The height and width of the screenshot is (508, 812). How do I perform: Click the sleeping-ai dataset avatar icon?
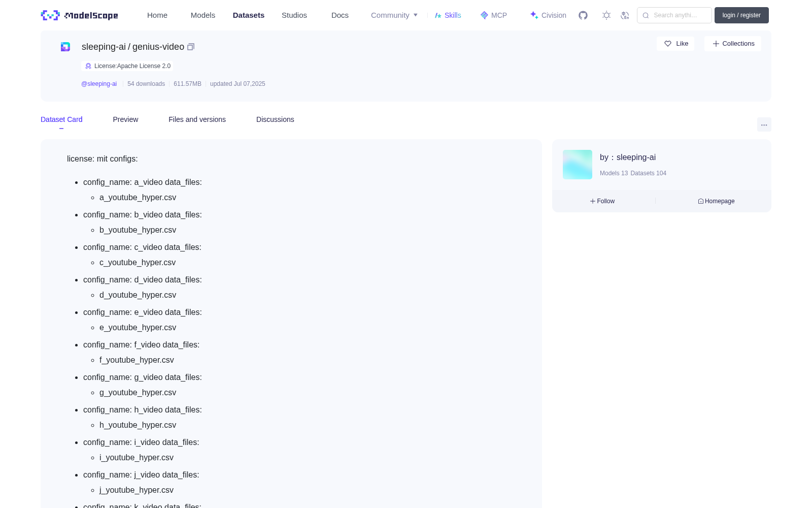65,47
